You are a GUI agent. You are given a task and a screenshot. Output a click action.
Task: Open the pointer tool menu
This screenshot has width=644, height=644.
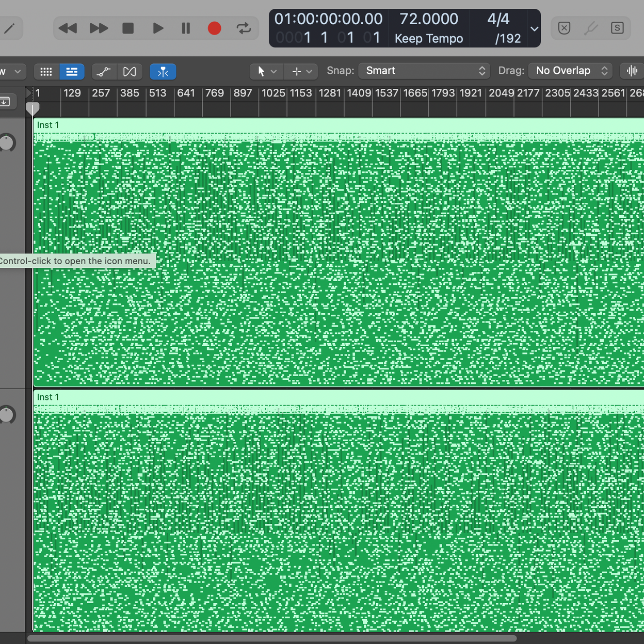click(266, 72)
